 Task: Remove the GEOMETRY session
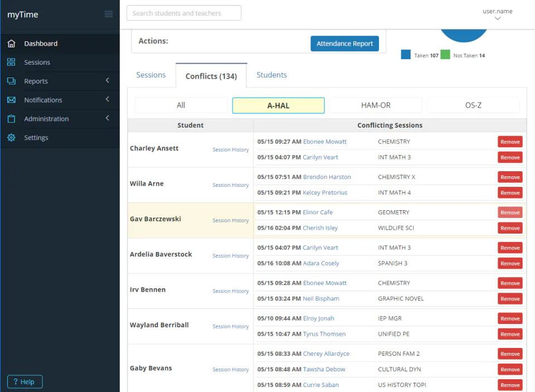click(510, 212)
